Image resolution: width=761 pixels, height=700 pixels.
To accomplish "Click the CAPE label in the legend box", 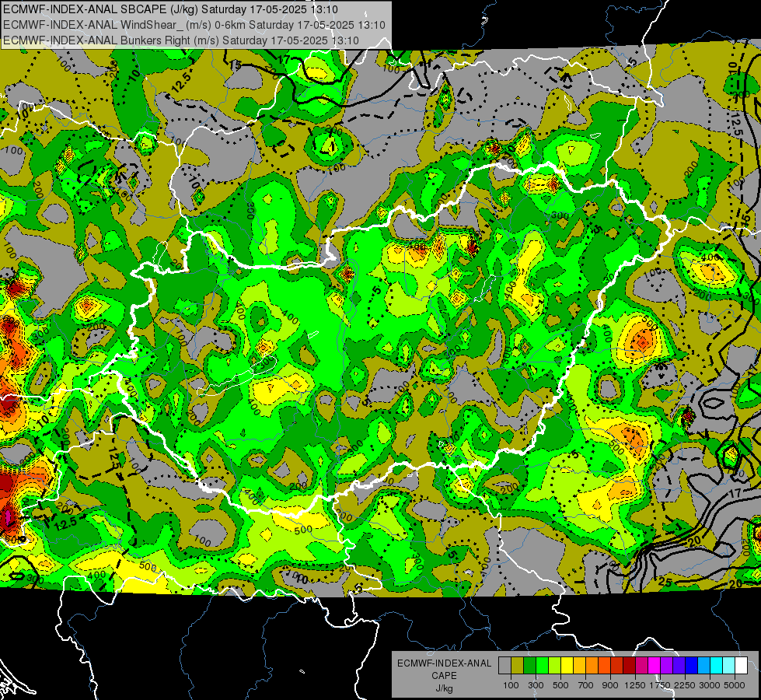I will [x=444, y=676].
